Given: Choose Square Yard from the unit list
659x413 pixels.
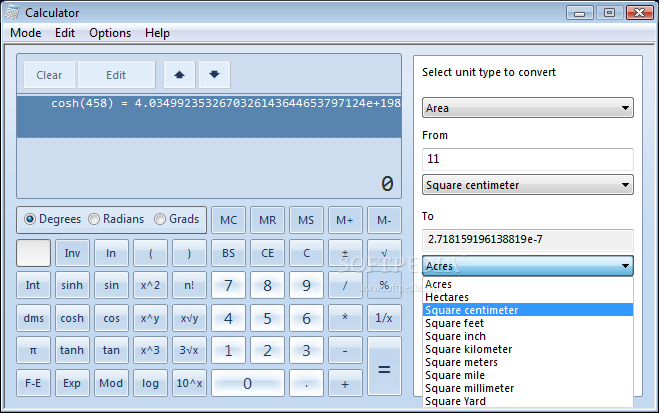Looking at the screenshot, I should point(528,401).
